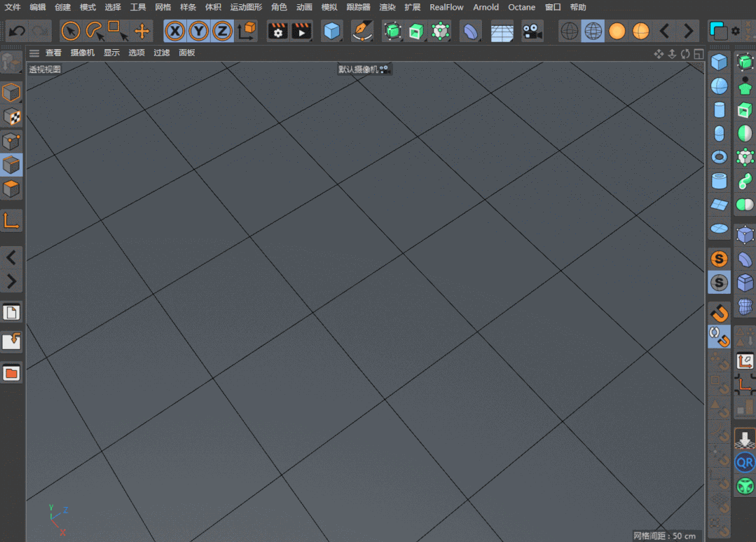The image size is (756, 542).
Task: Click the Undo arrow button
Action: [17, 31]
